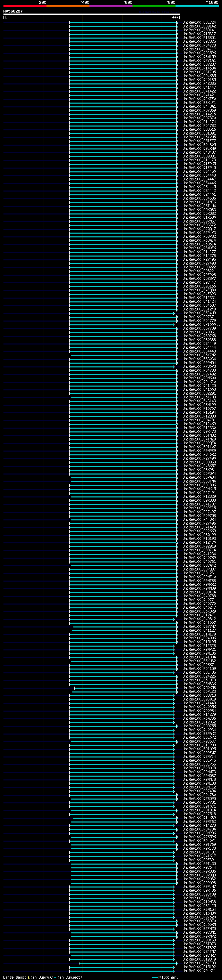Click the red ~20% identity scale segment

click(25, 6)
